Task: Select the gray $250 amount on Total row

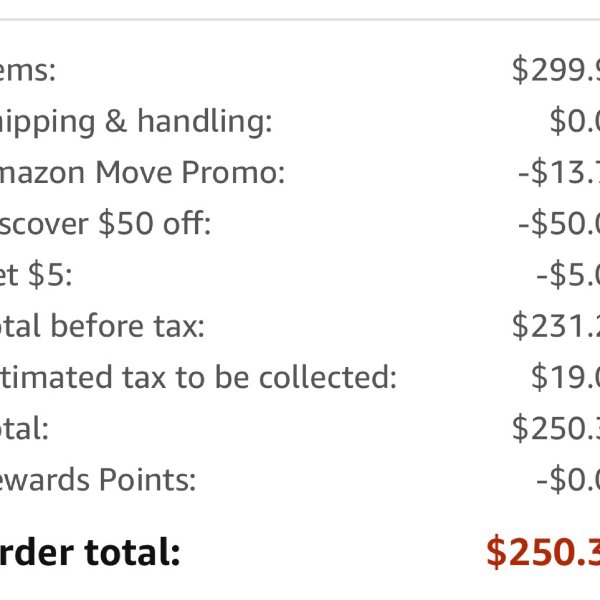Action: click(556, 428)
